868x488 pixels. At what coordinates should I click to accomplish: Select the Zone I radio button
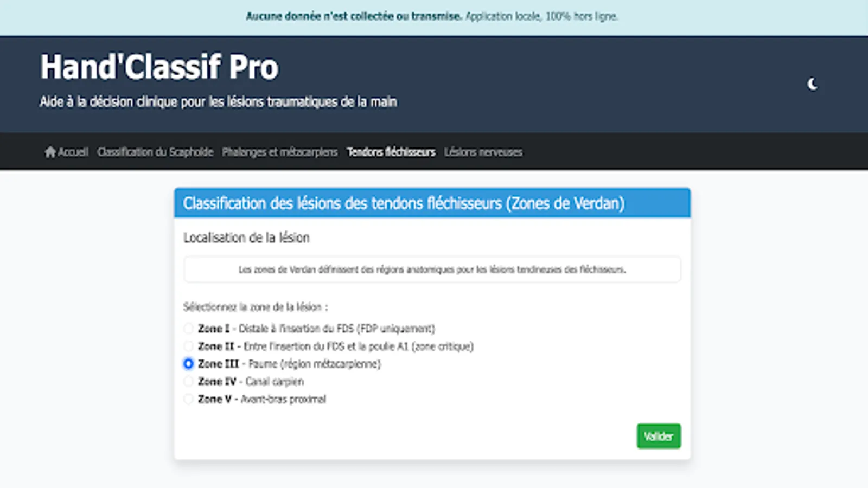188,328
